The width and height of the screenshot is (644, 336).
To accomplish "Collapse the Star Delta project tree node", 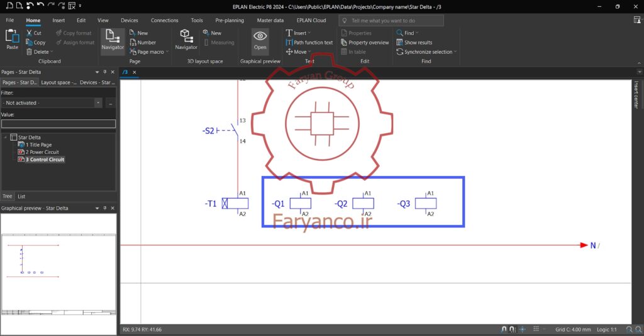I will (x=5, y=138).
